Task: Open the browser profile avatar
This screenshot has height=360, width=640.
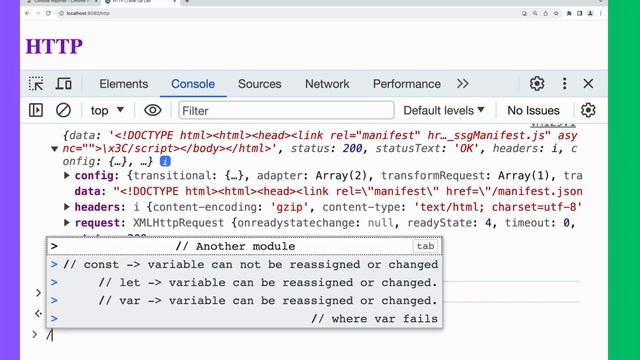Action: 590,13
